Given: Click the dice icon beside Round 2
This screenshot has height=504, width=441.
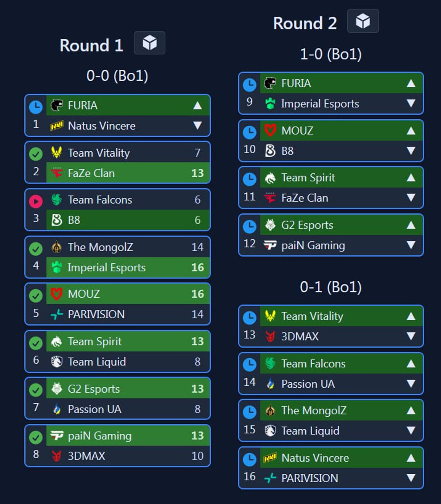Looking at the screenshot, I should pyautogui.click(x=363, y=21).
